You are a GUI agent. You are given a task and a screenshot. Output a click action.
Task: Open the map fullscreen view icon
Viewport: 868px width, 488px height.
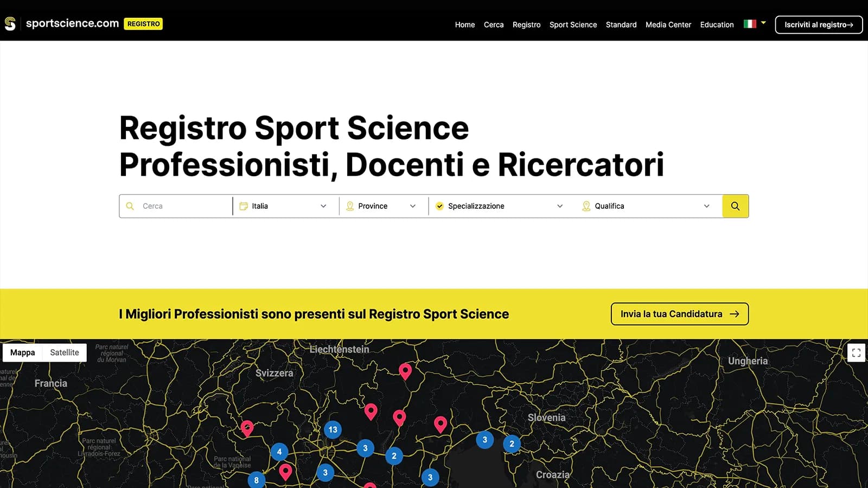coord(857,352)
